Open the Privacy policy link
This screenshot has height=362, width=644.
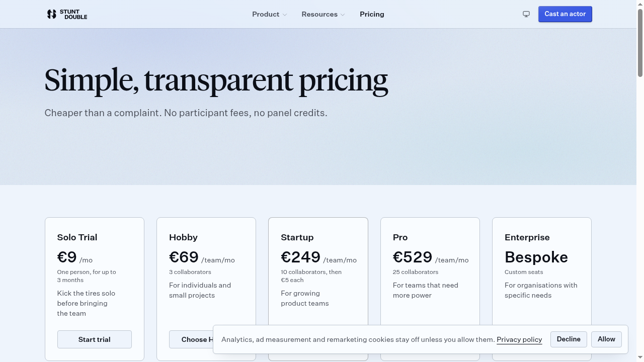click(x=519, y=339)
